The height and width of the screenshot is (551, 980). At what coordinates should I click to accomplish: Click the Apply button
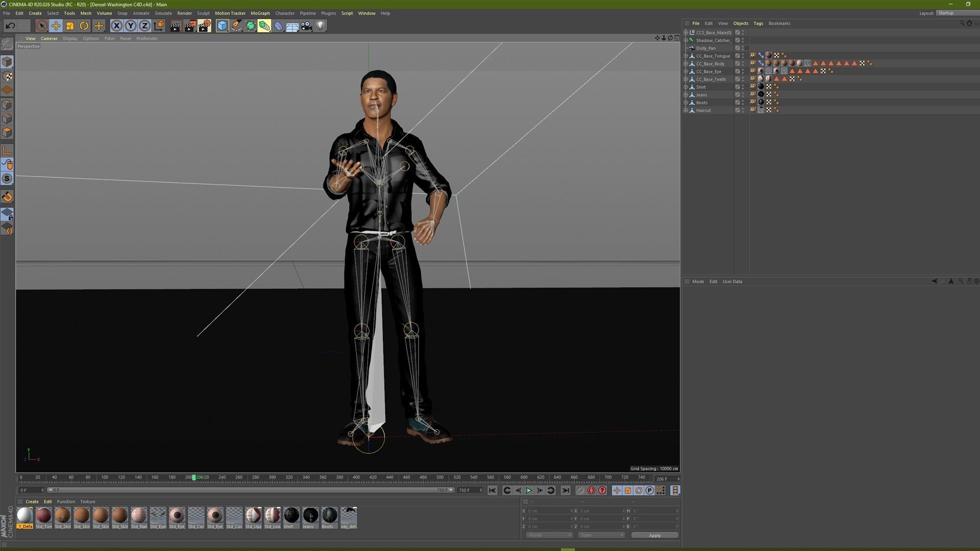655,535
